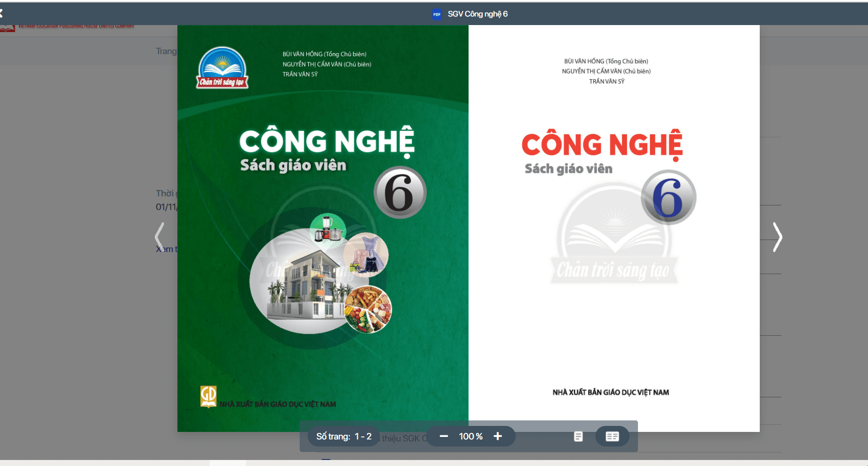
Task: Click the Trang text behind the viewer
Action: pyautogui.click(x=166, y=51)
